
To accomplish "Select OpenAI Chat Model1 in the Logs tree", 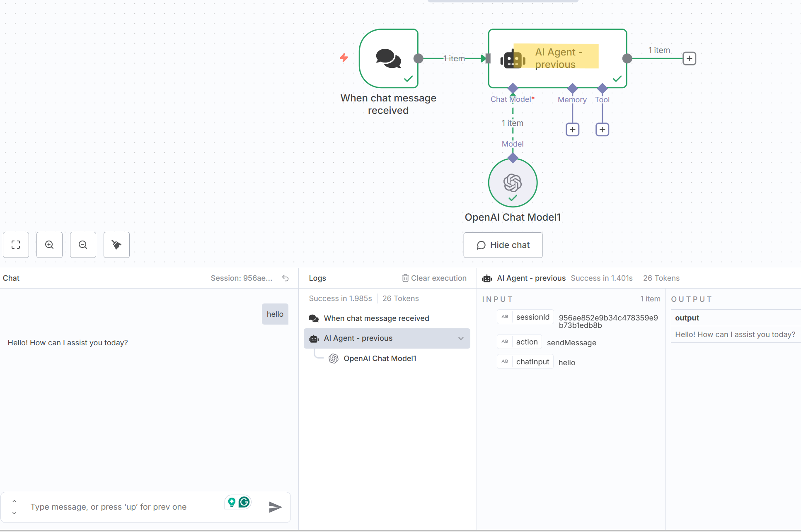I will pos(380,358).
